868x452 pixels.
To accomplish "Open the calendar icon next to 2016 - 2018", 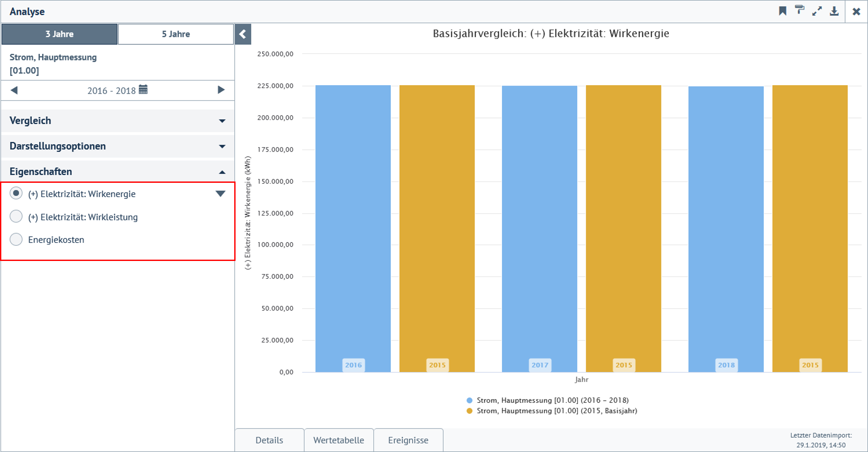I will pos(144,90).
